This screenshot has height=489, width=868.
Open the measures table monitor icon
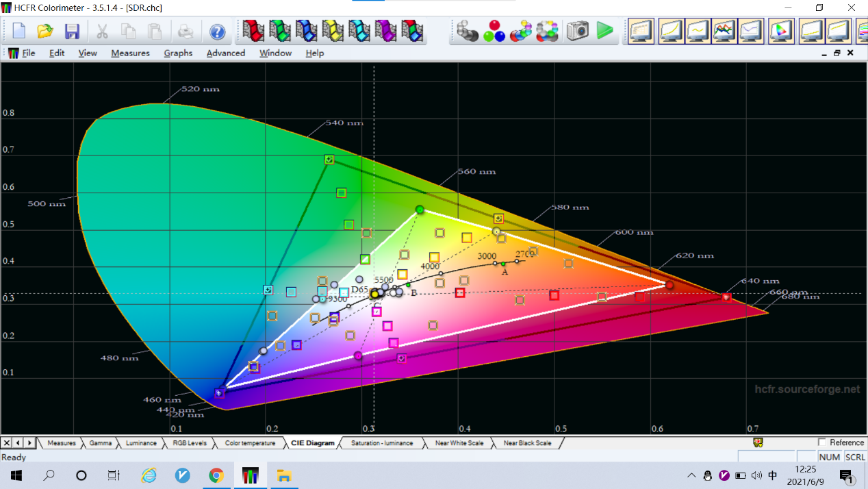coord(642,31)
